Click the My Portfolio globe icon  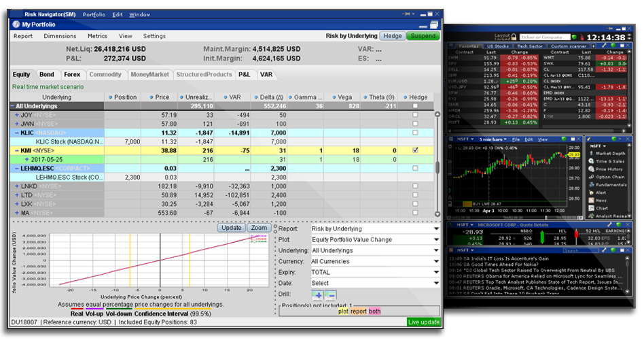(x=16, y=24)
